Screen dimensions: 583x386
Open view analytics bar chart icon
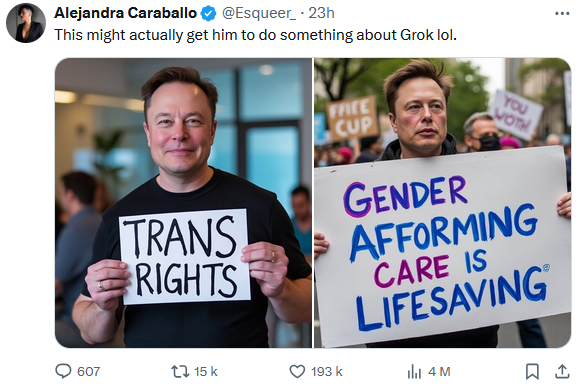[x=414, y=371]
